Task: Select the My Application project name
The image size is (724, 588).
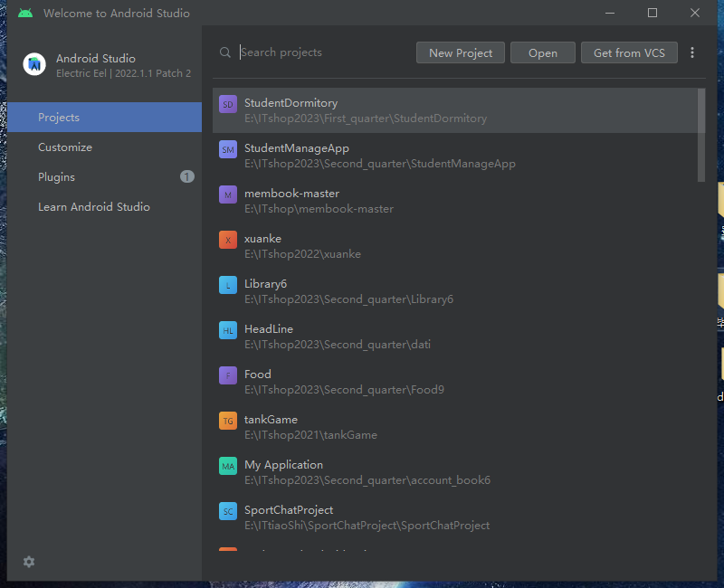Action: (283, 465)
